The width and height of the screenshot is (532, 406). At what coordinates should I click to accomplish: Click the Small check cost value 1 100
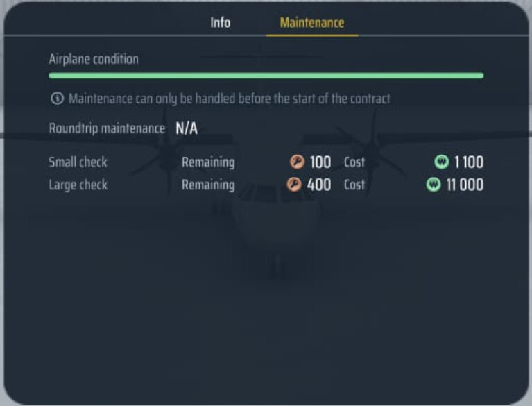coord(469,162)
